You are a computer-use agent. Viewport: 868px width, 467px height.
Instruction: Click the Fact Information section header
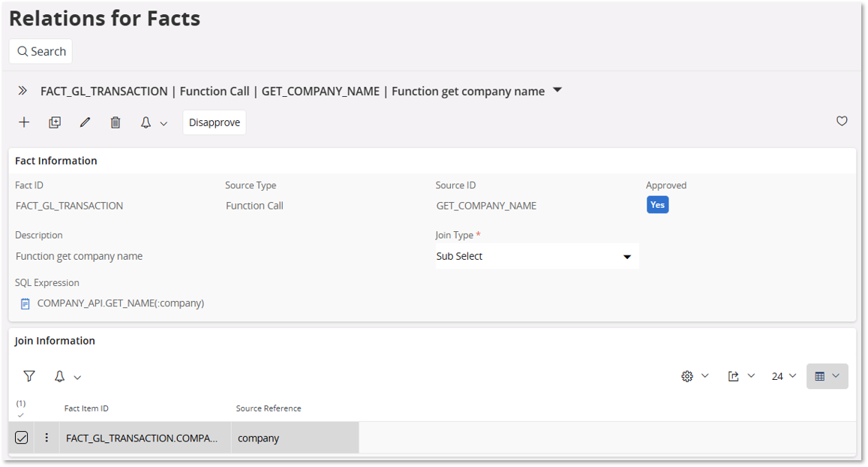coord(56,161)
